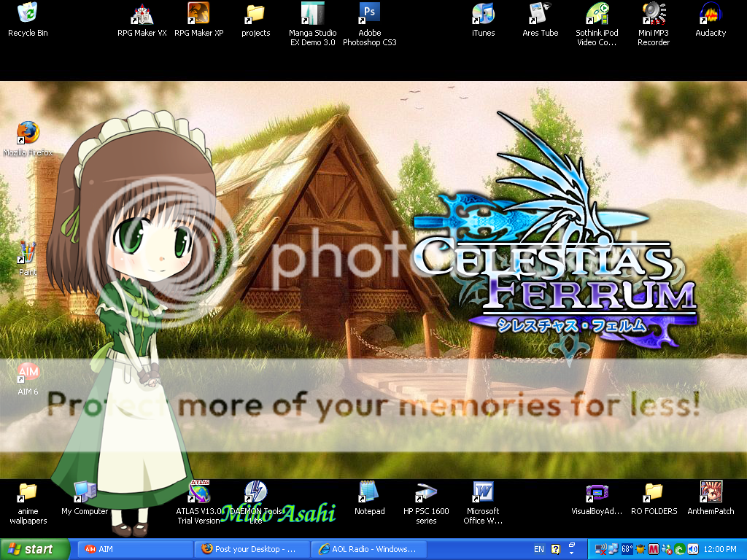
Task: Open Adobe Photoshop CS3 shortcut
Action: point(369,14)
